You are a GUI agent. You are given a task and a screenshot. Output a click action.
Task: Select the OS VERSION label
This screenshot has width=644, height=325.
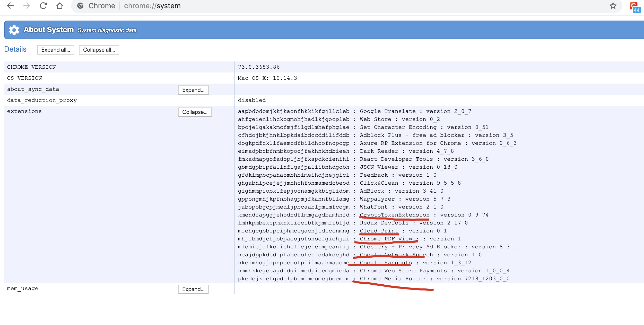pyautogui.click(x=24, y=78)
